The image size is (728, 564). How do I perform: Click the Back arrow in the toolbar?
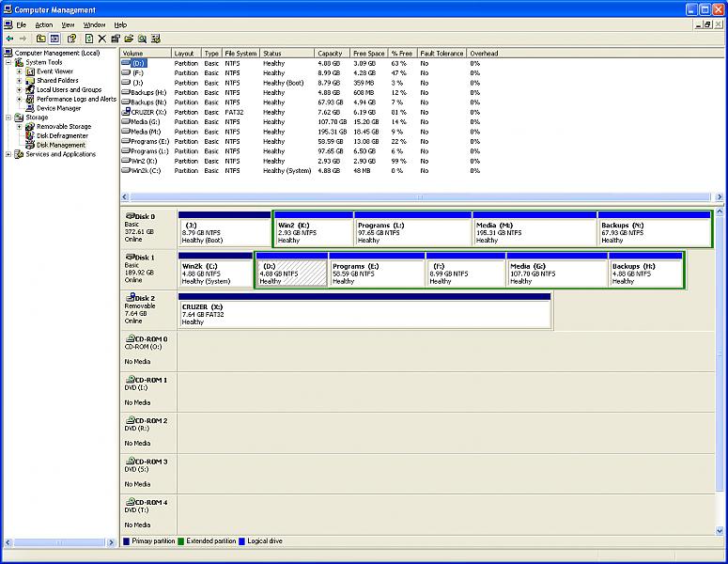coord(9,39)
